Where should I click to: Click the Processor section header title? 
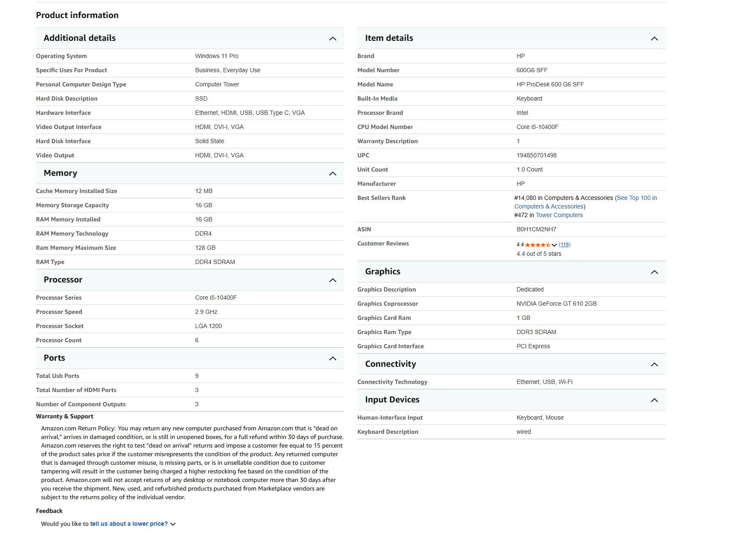point(63,280)
